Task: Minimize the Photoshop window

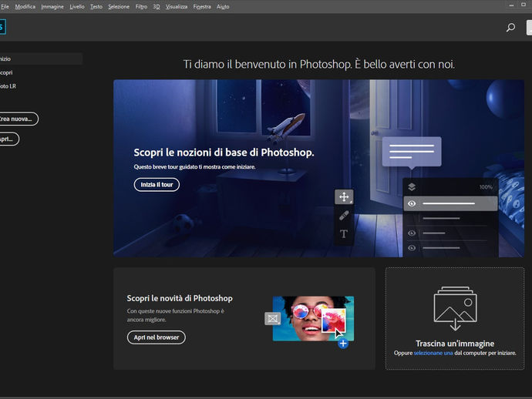Action: 511,5
